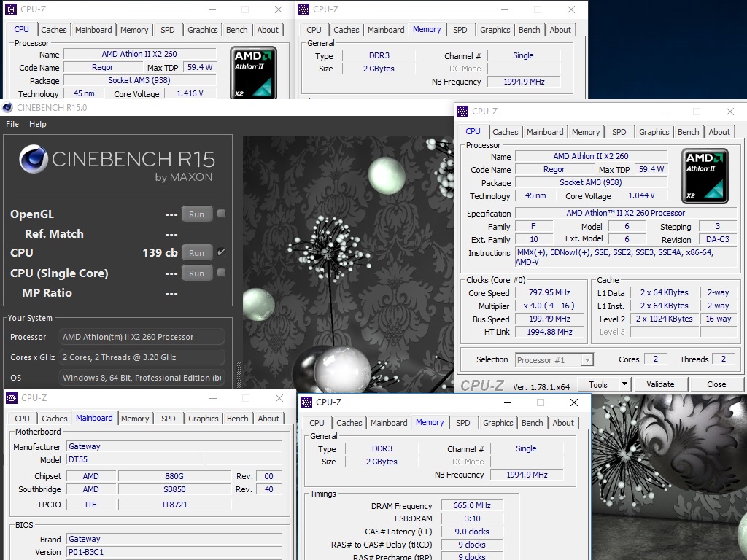Click Cinebench title bar app icon
The image size is (747, 560).
[7, 108]
